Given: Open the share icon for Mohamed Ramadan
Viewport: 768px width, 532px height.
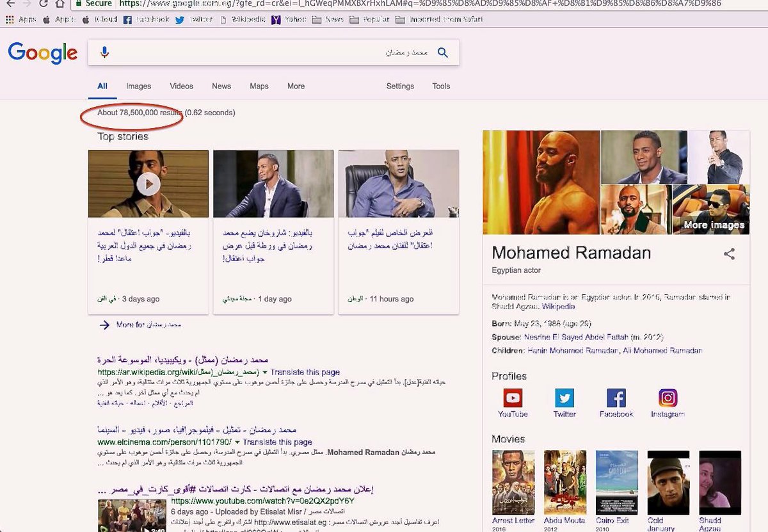Looking at the screenshot, I should [729, 254].
